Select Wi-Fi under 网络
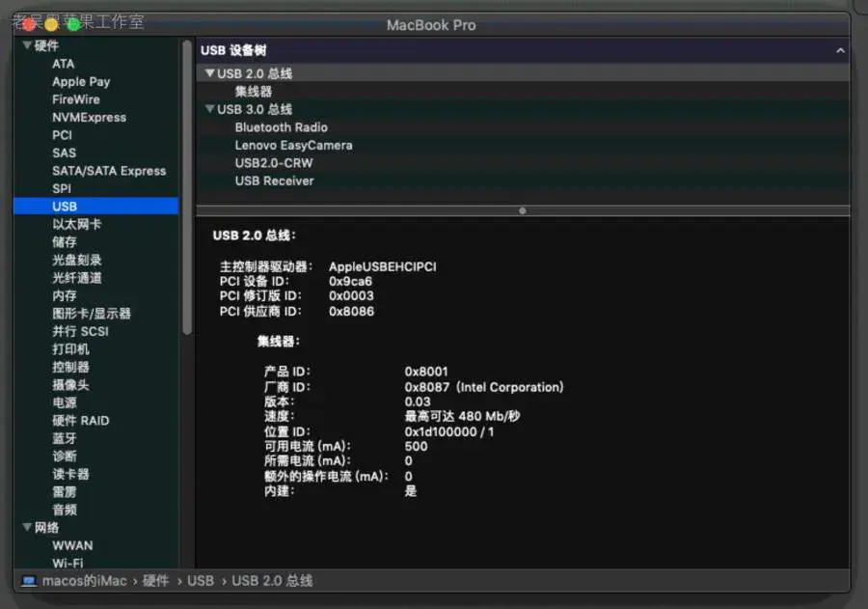This screenshot has width=868, height=609. pyautogui.click(x=68, y=563)
